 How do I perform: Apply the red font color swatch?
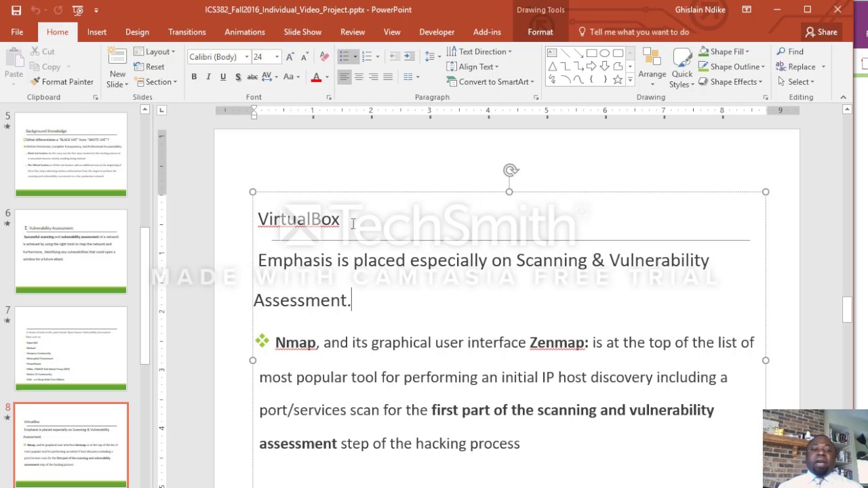(316, 77)
